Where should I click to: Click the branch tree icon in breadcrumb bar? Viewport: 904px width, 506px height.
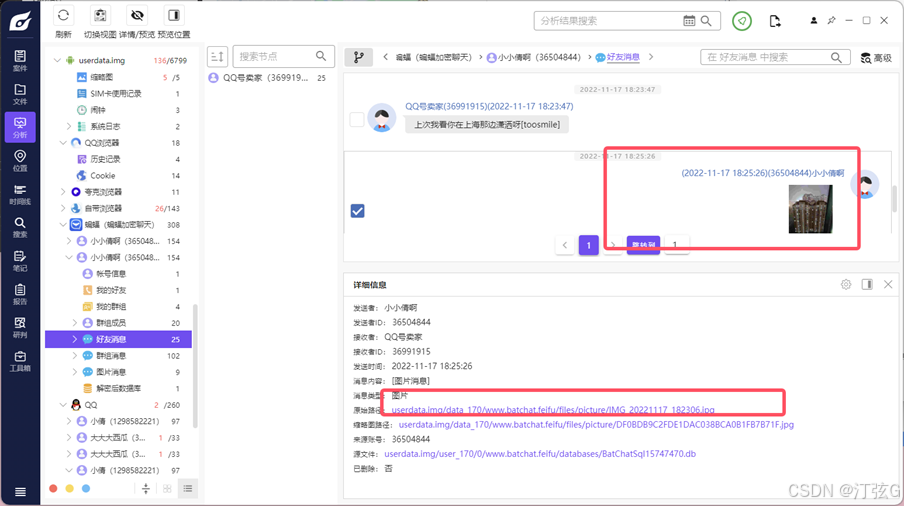point(359,57)
